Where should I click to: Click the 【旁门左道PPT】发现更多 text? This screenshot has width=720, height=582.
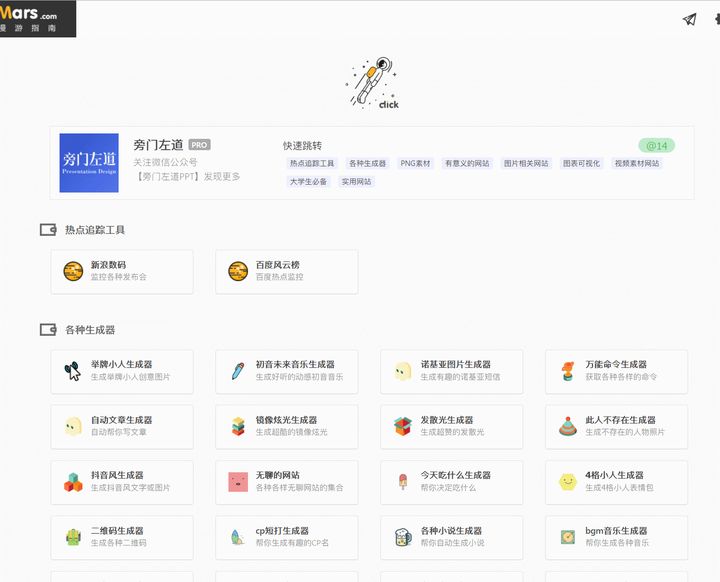click(186, 176)
